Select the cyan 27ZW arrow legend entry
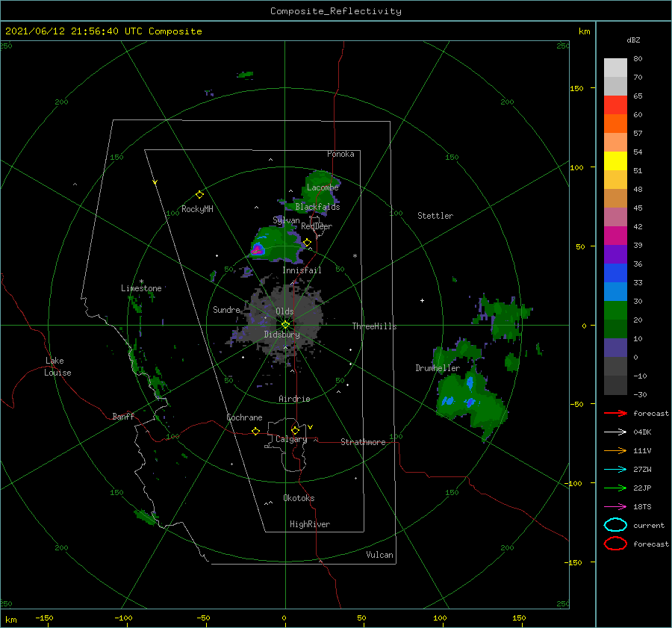The image size is (672, 628). [x=615, y=470]
